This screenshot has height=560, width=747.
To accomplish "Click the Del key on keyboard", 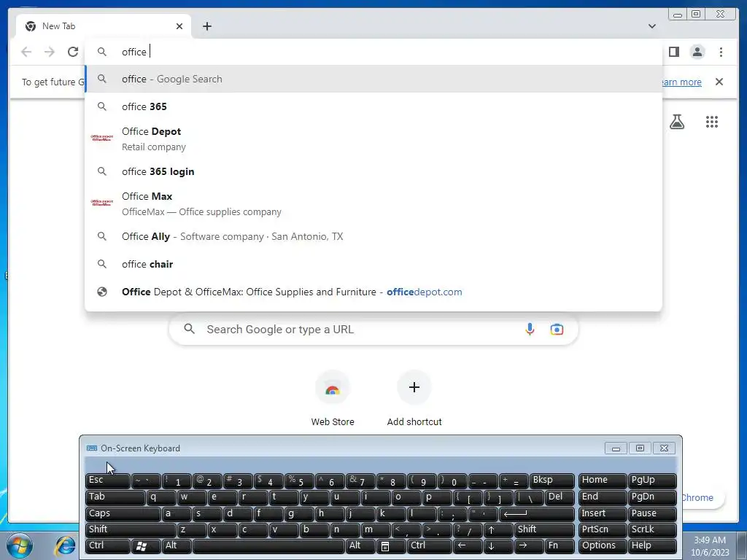I will pos(560,497).
